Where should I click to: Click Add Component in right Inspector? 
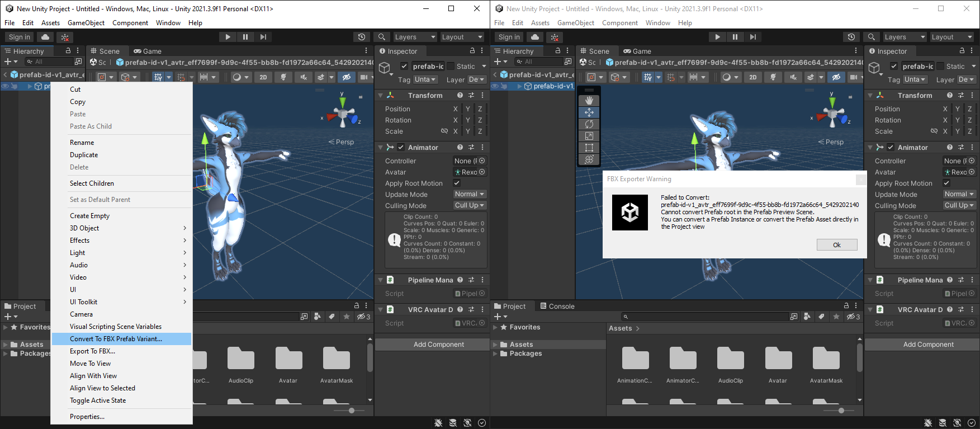(x=922, y=345)
